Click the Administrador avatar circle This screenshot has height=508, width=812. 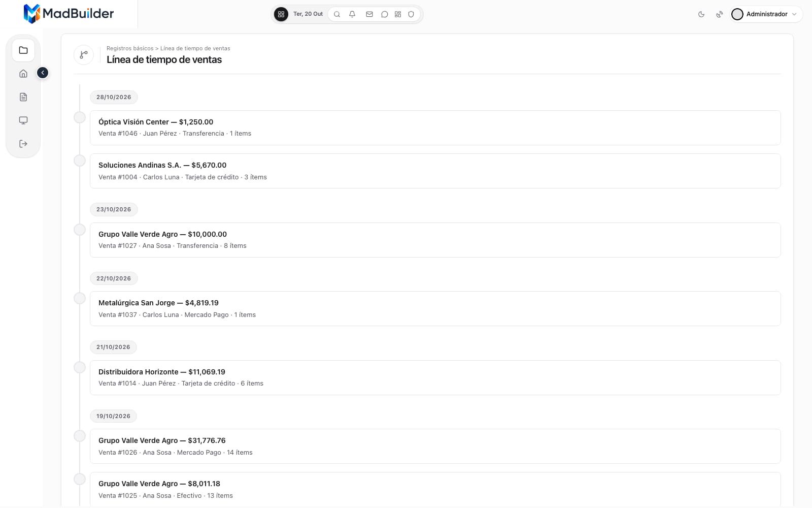point(737,14)
